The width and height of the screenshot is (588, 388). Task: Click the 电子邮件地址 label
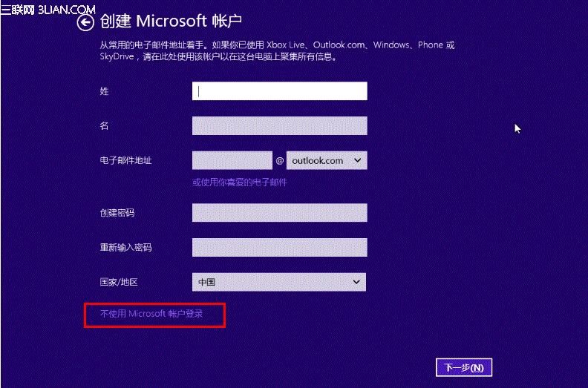click(125, 160)
